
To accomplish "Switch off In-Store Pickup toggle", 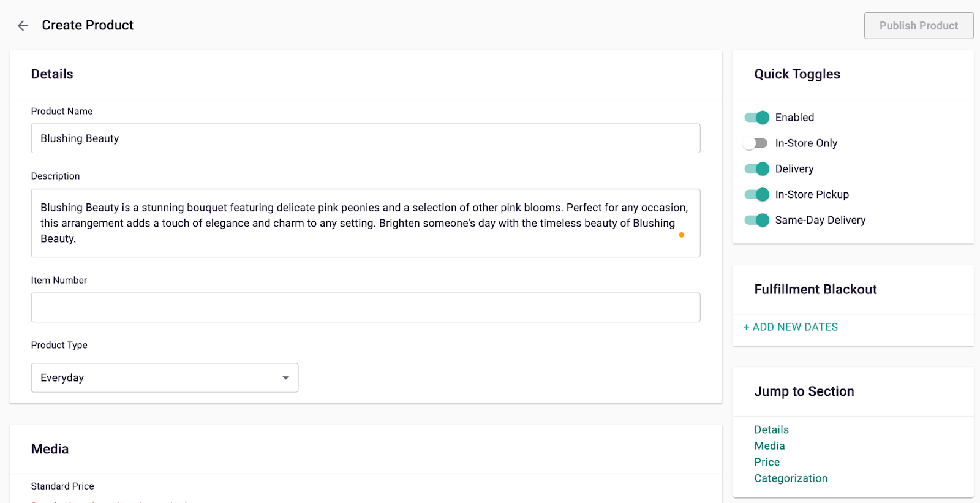I will click(756, 195).
